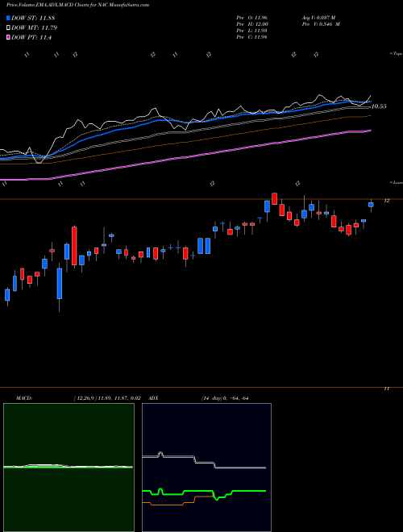Image resolution: width=403 pixels, height=532 pixels.
Task: Click the 'Pre V: 0.346 M' value
Action: [x=321, y=24]
